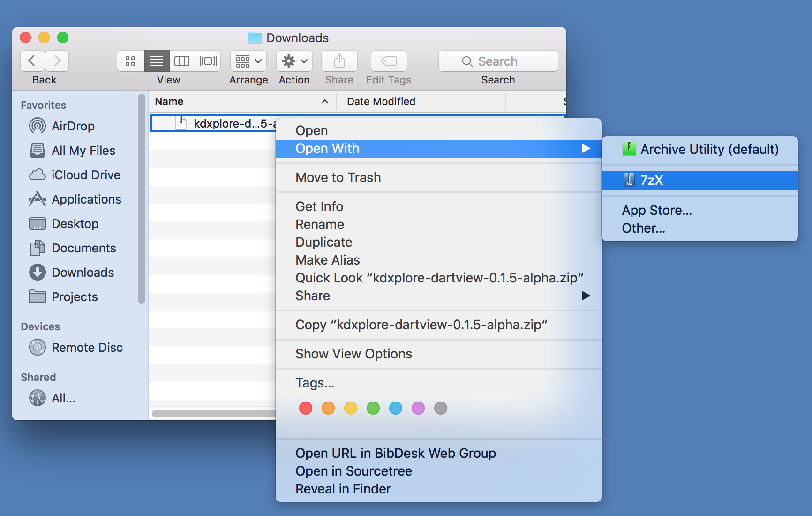Choose Get Info from context menu

pyautogui.click(x=438, y=206)
